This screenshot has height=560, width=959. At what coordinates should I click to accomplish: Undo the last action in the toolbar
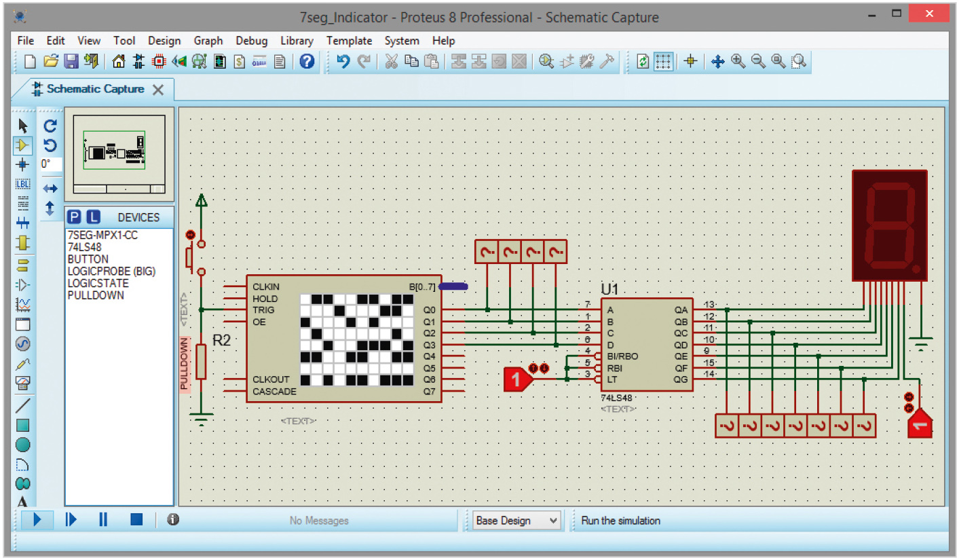[343, 62]
